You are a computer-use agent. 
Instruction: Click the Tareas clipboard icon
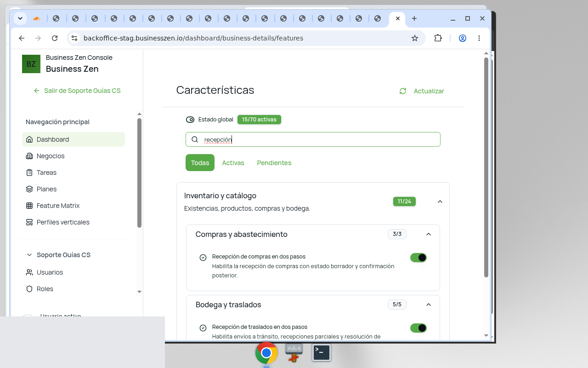point(29,172)
